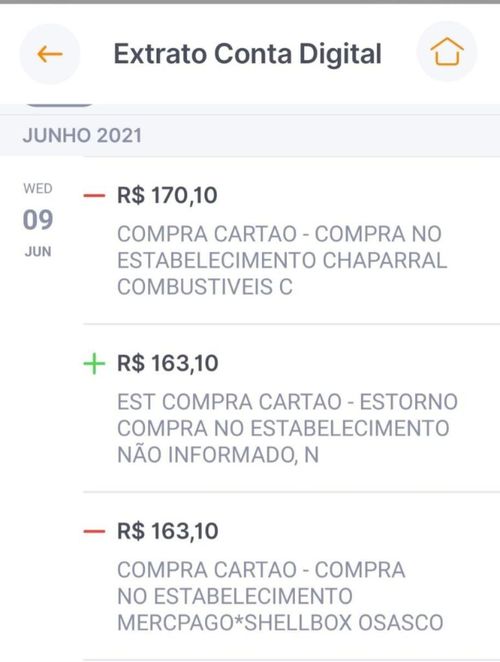Open the MERCPAGO*SHELLBOX OSASCO transaction
The image size is (500, 662).
(280, 596)
